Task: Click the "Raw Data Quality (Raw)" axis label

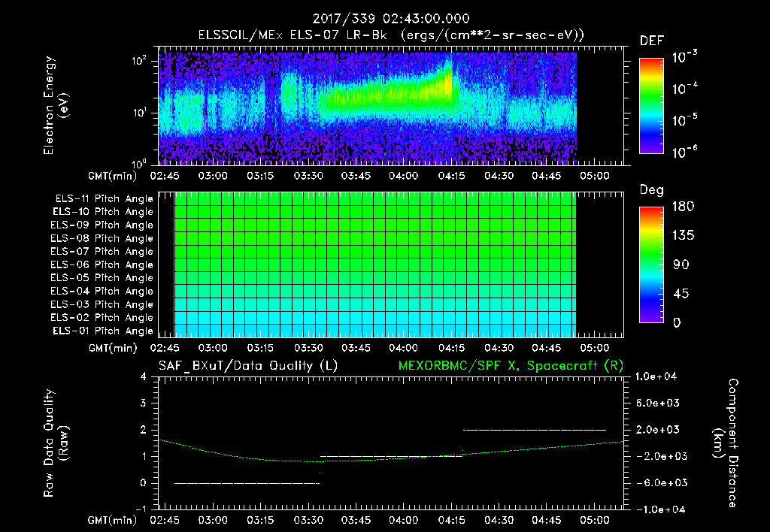Action: [56, 443]
